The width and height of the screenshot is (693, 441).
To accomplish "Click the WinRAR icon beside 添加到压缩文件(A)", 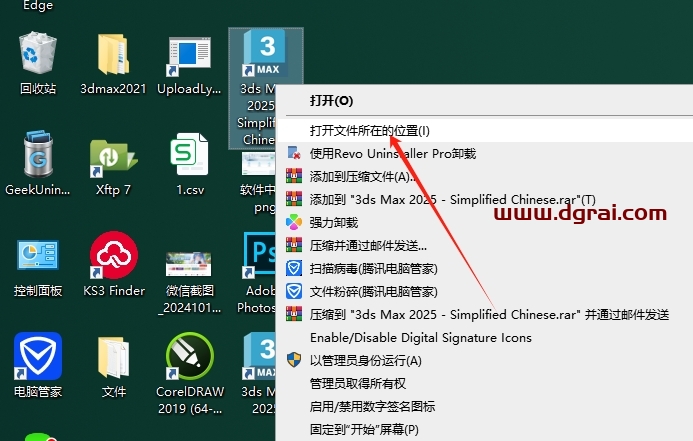I will tap(294, 176).
